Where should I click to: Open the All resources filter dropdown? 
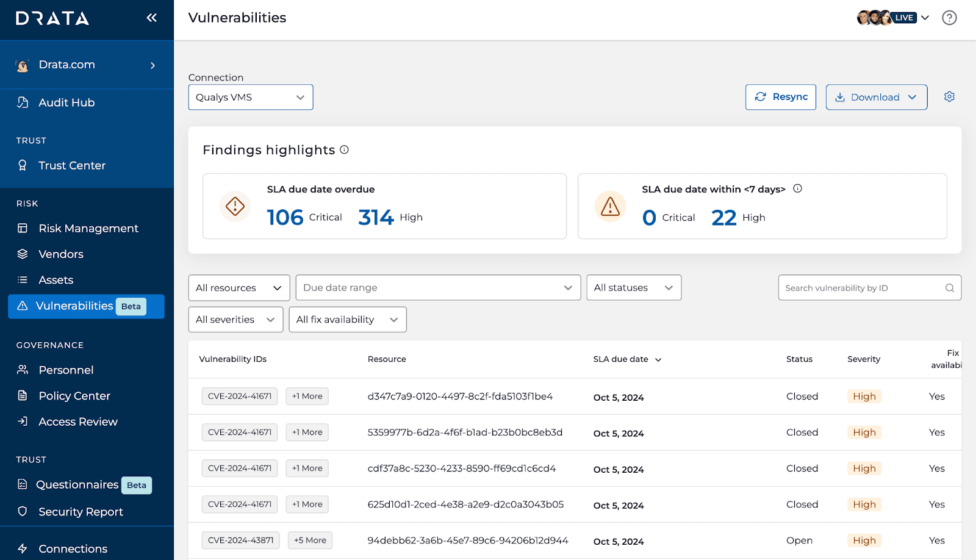[239, 288]
